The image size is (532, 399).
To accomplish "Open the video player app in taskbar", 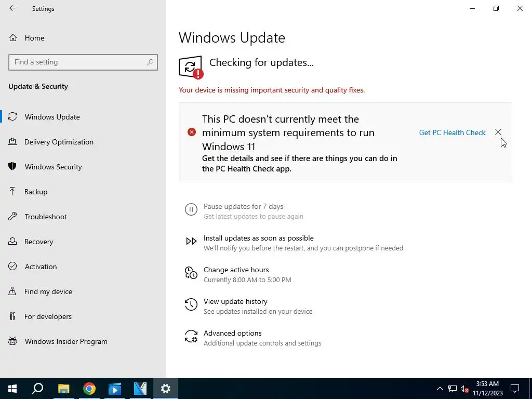I will coord(115,389).
